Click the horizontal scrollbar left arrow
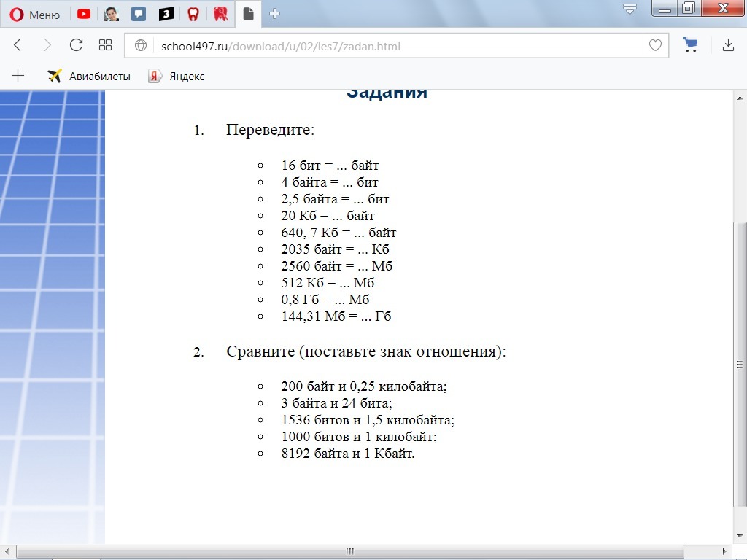Screen dimensions: 747x560 point(7,551)
